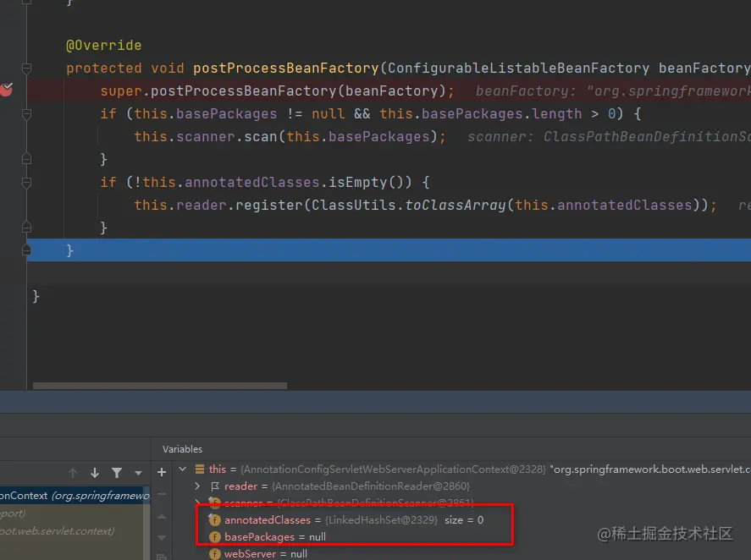Click method name postProcessBeanFactory in declaration
751x560 pixels.
286,68
